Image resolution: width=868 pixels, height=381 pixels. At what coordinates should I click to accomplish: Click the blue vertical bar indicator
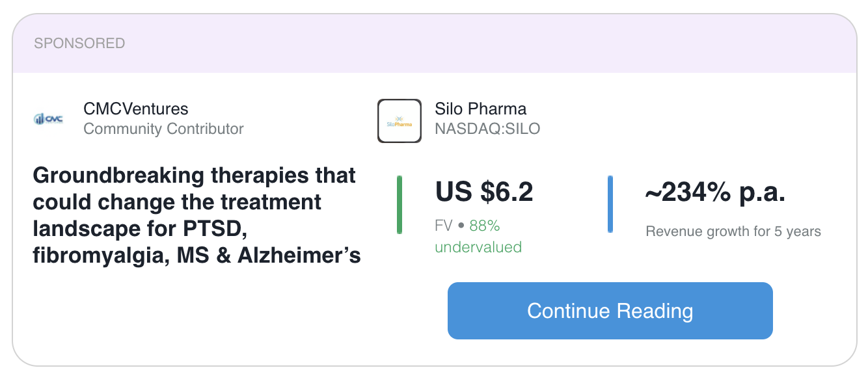pyautogui.click(x=610, y=204)
